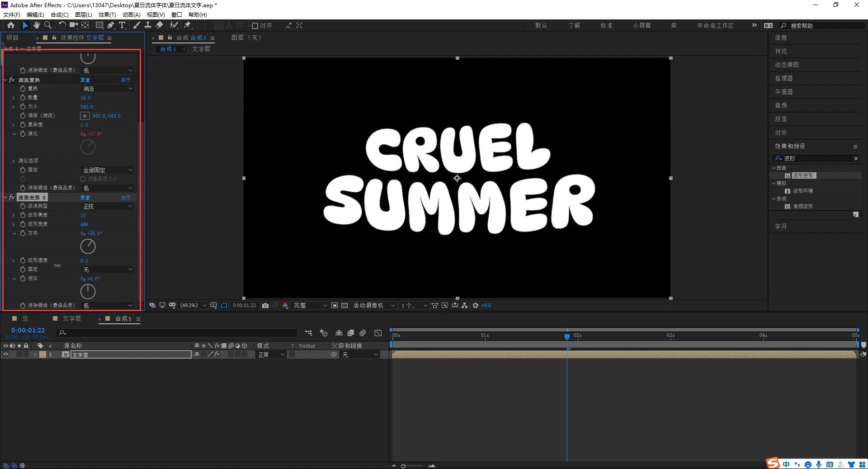Enable the 对齐 snapping checkbox
The width and height of the screenshot is (868, 469).
click(x=255, y=26)
